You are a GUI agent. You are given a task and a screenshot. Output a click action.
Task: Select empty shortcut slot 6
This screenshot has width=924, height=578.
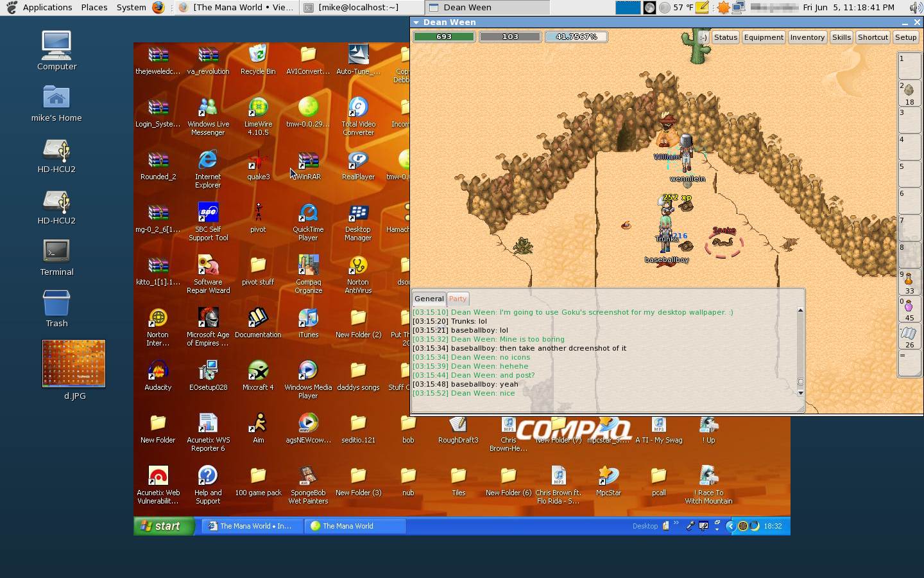[909, 201]
